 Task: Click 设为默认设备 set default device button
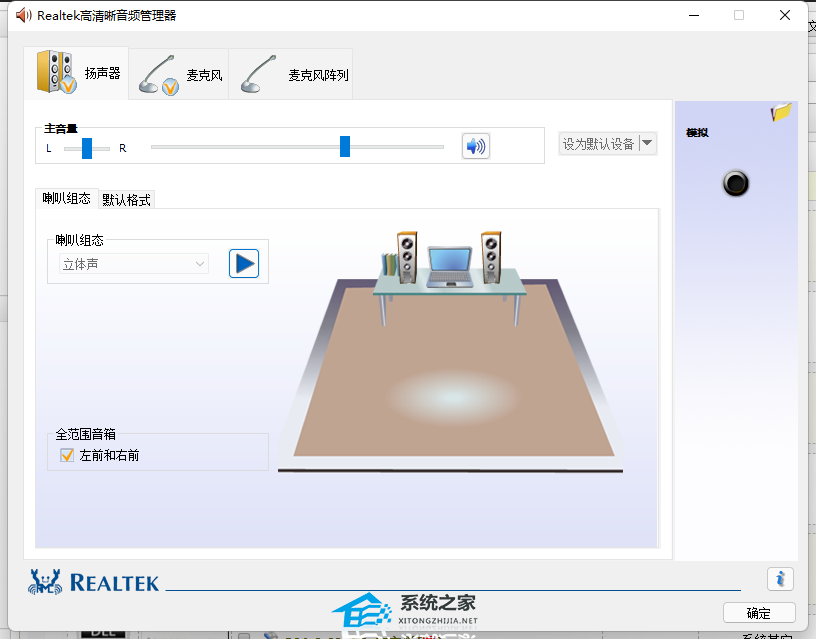click(x=598, y=144)
